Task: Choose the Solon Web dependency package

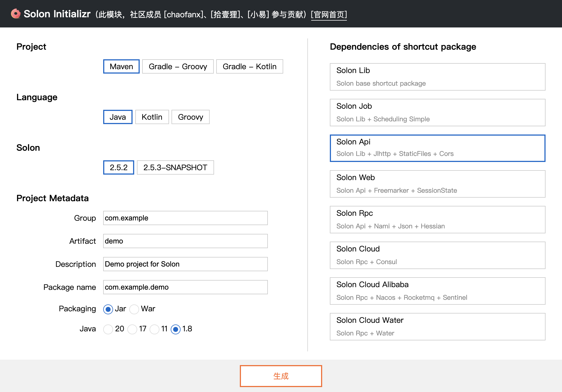Action: [437, 184]
